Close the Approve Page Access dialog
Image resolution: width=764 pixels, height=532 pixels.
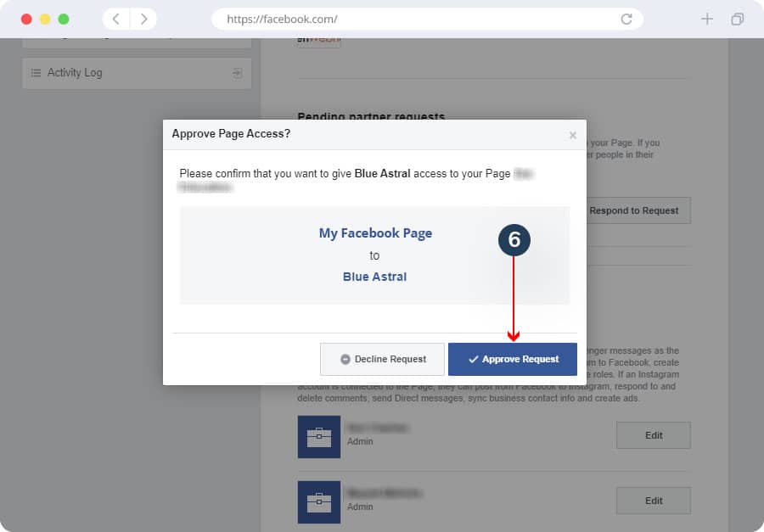pos(573,135)
